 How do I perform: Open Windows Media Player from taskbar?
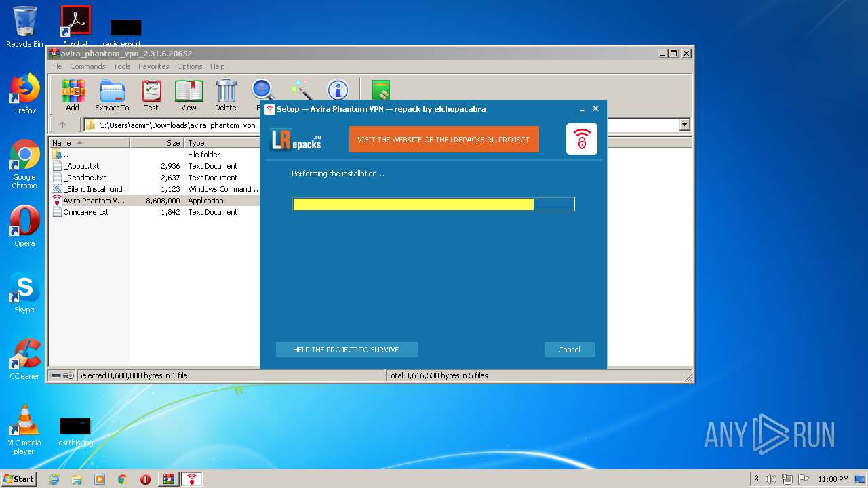click(x=100, y=479)
